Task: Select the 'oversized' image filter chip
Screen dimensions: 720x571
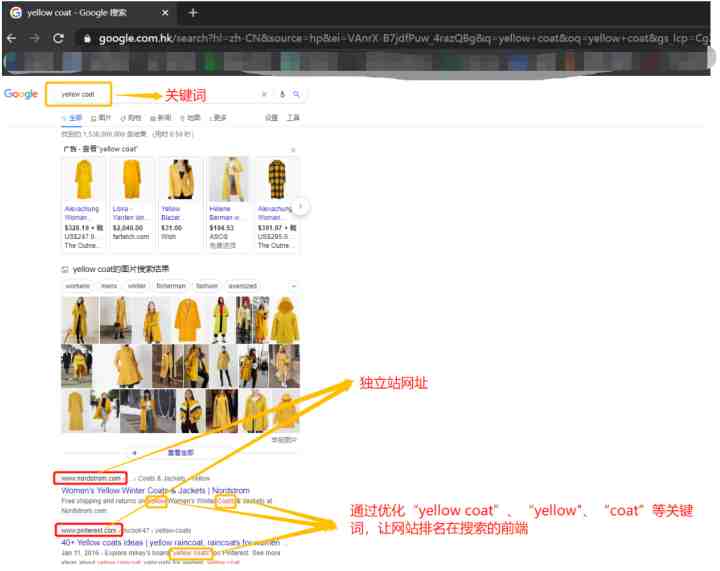Action: pos(242,286)
